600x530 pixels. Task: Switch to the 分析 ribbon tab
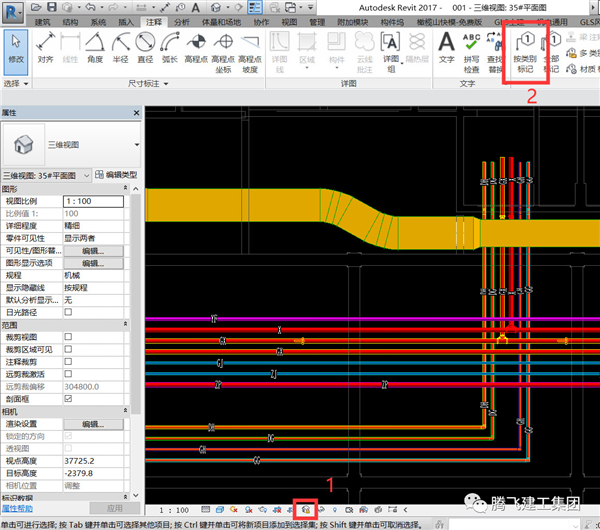(x=181, y=21)
